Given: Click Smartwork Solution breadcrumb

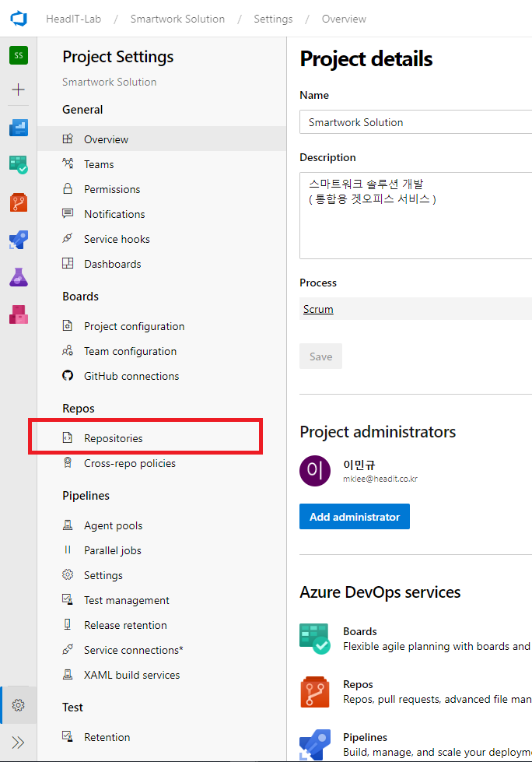Looking at the screenshot, I should (x=177, y=19).
